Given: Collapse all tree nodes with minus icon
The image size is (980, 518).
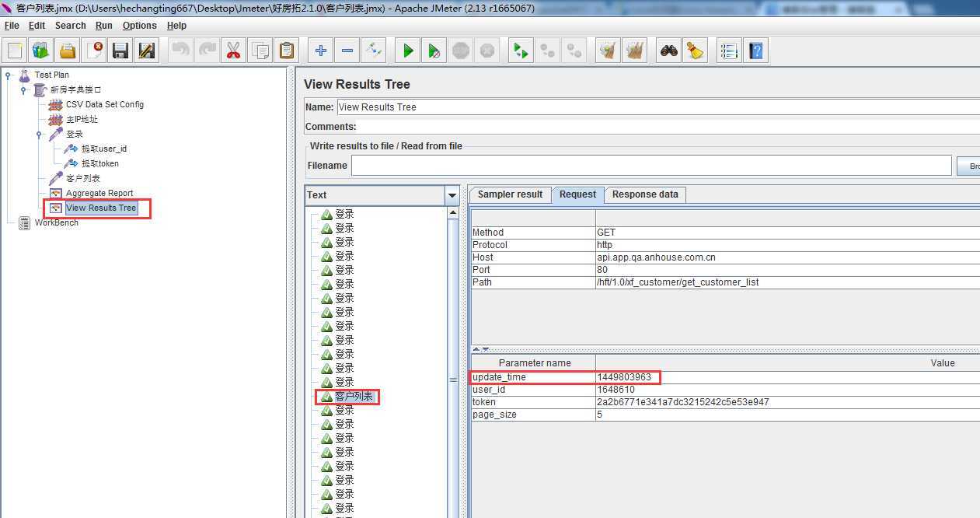Looking at the screenshot, I should (x=347, y=51).
